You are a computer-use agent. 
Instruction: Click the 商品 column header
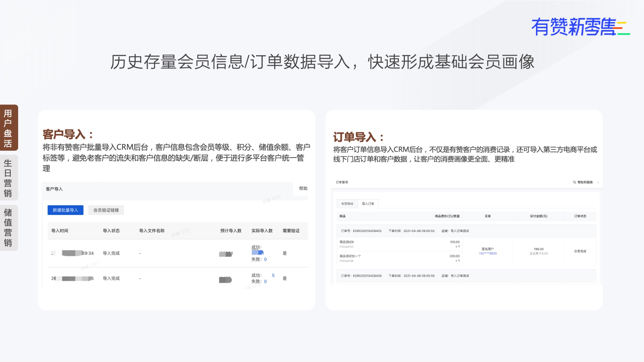coord(343,216)
